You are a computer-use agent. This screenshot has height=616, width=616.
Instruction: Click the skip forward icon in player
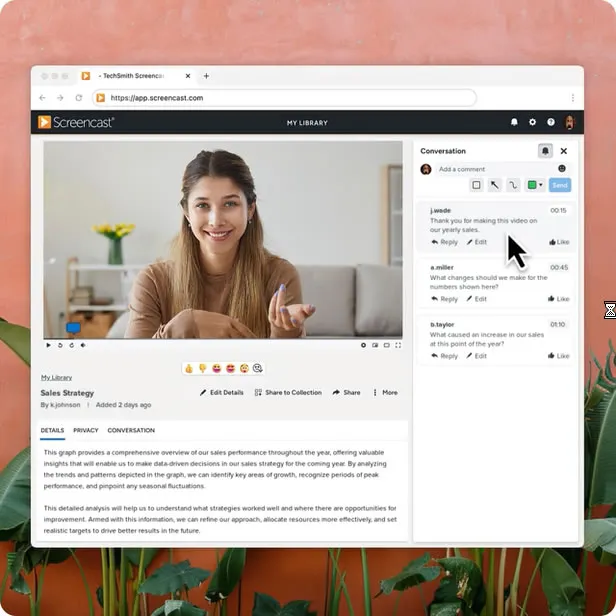tap(72, 345)
